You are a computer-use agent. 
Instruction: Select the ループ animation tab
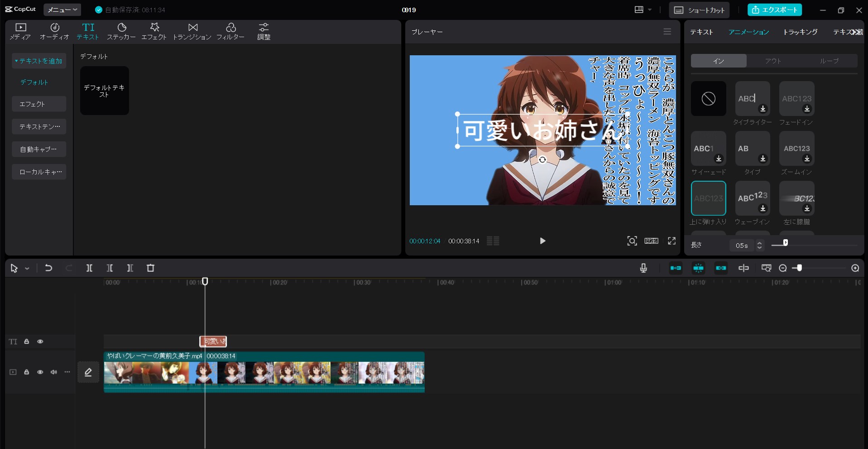(x=829, y=61)
